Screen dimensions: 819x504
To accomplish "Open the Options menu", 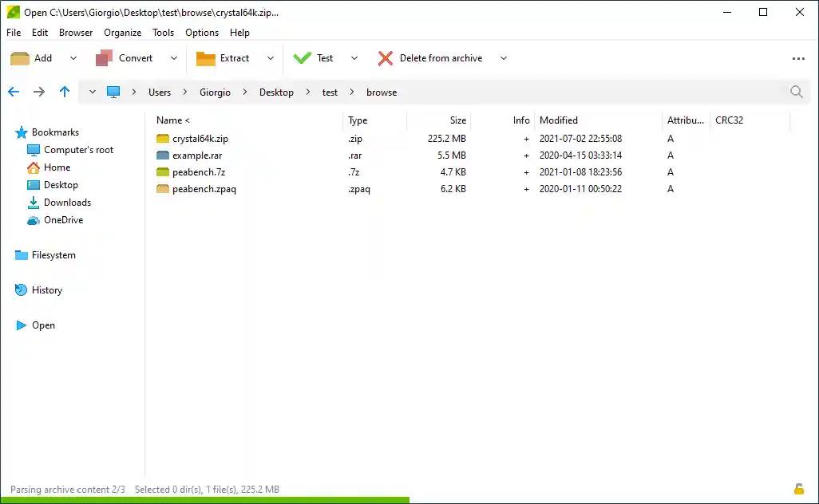I will click(201, 33).
